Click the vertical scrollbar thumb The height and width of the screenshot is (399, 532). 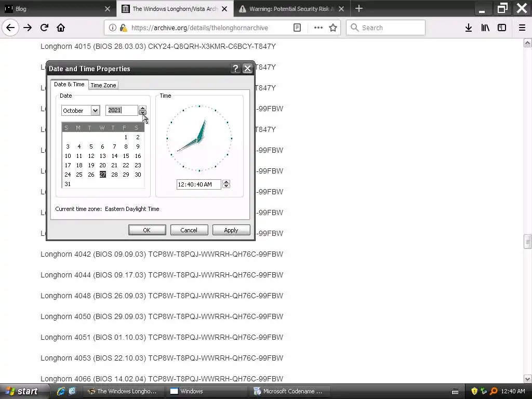(527, 242)
